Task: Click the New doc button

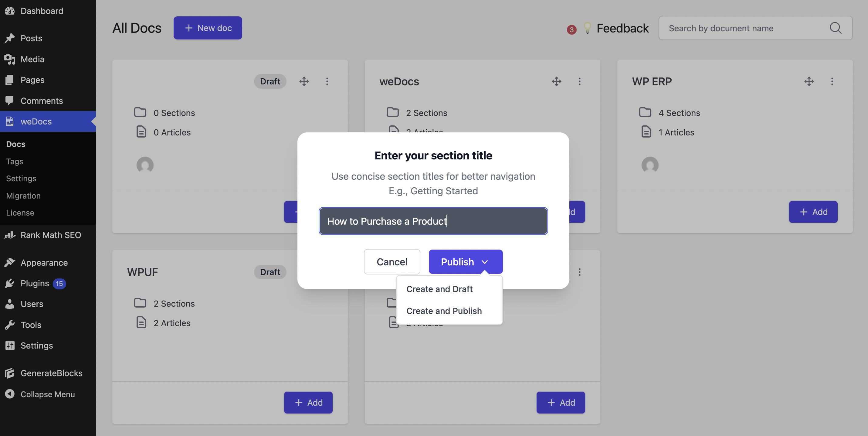Action: point(208,28)
